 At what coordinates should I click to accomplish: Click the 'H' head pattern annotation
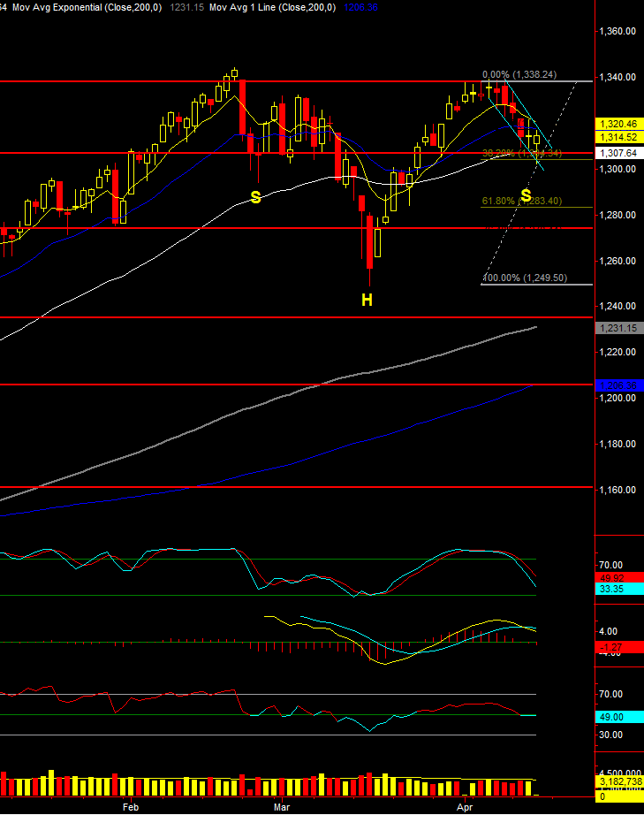(367, 301)
